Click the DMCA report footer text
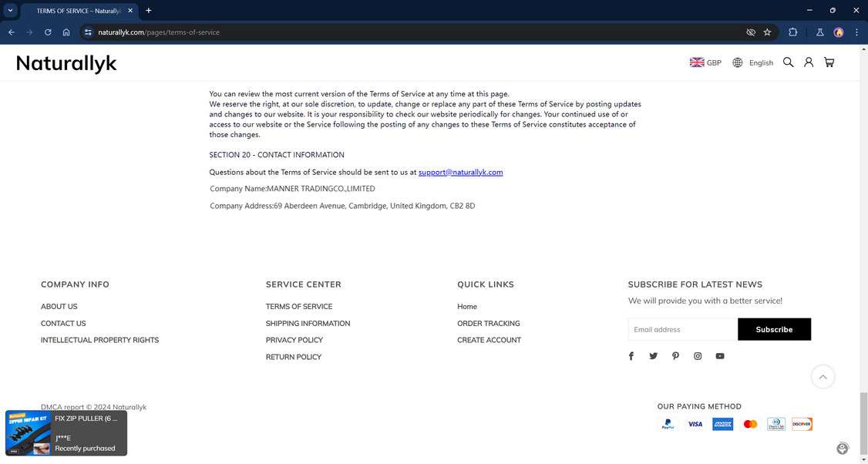Viewport: 868px width, 464px height. pos(93,407)
